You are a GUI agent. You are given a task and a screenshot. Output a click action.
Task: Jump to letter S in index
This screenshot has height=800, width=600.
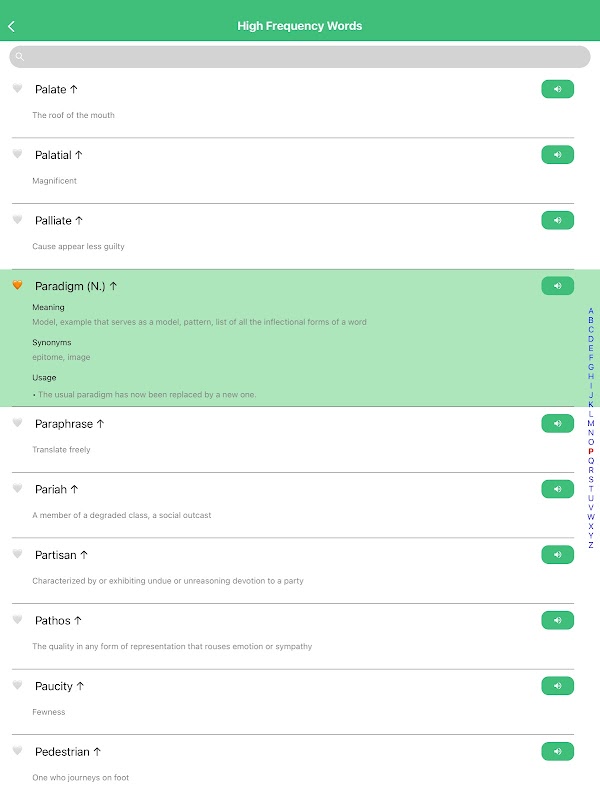click(x=591, y=479)
